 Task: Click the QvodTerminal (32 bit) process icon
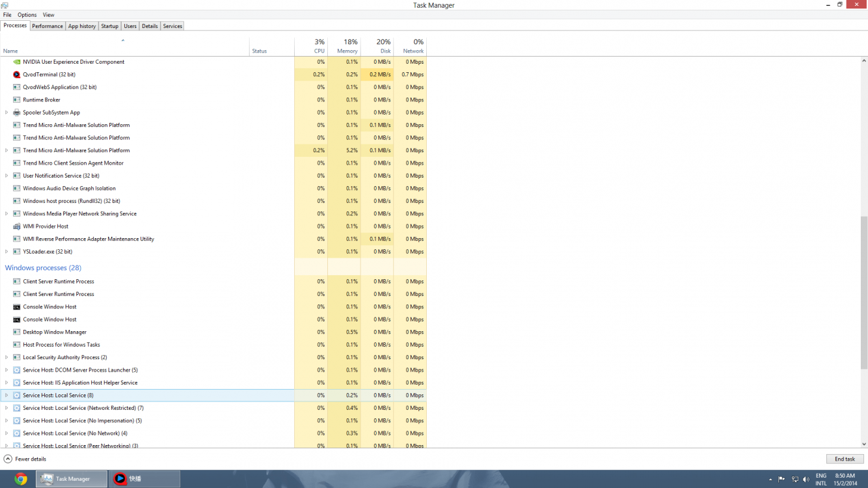click(x=17, y=75)
